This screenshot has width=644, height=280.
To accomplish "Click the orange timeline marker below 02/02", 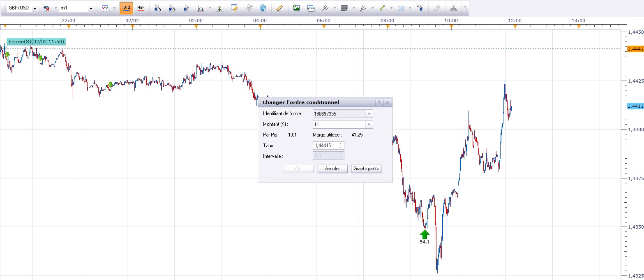I will (x=132, y=27).
